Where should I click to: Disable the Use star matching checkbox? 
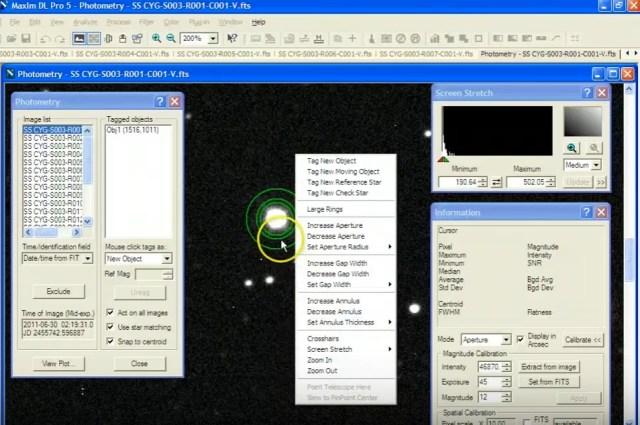111,327
